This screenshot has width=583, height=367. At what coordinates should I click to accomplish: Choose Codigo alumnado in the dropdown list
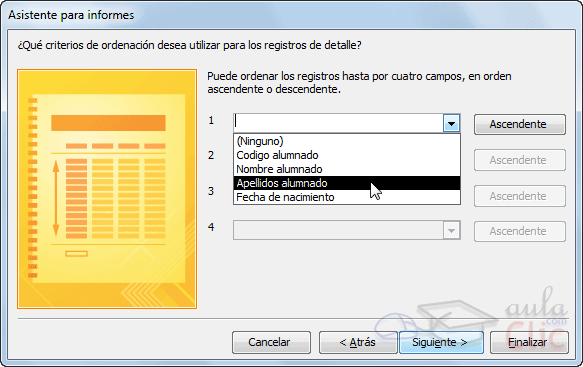(x=347, y=155)
